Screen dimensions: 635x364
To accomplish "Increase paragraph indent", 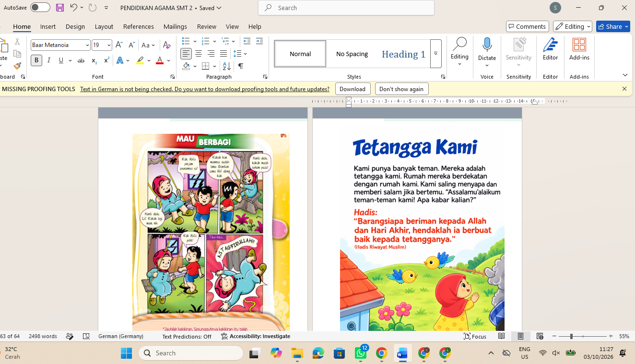I will point(259,41).
